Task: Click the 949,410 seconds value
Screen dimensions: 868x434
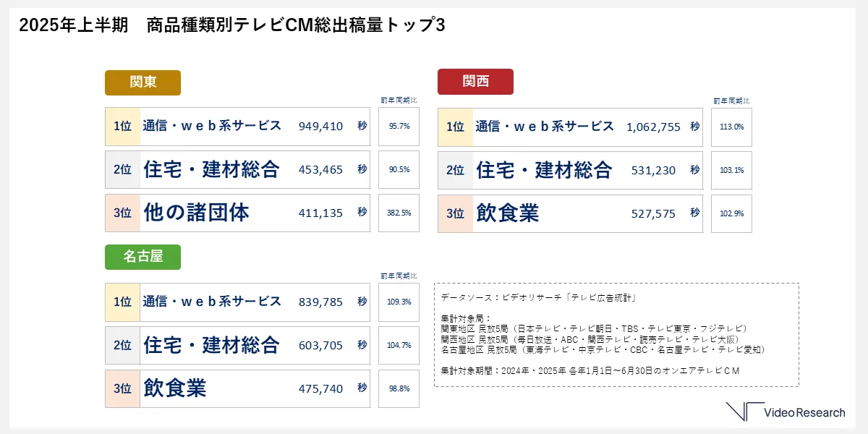Action: point(320,127)
